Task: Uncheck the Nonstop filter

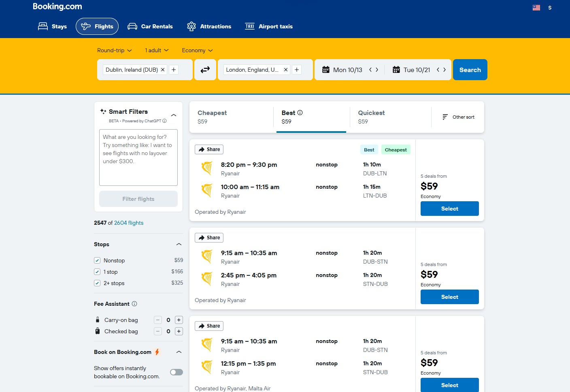Action: tap(97, 260)
